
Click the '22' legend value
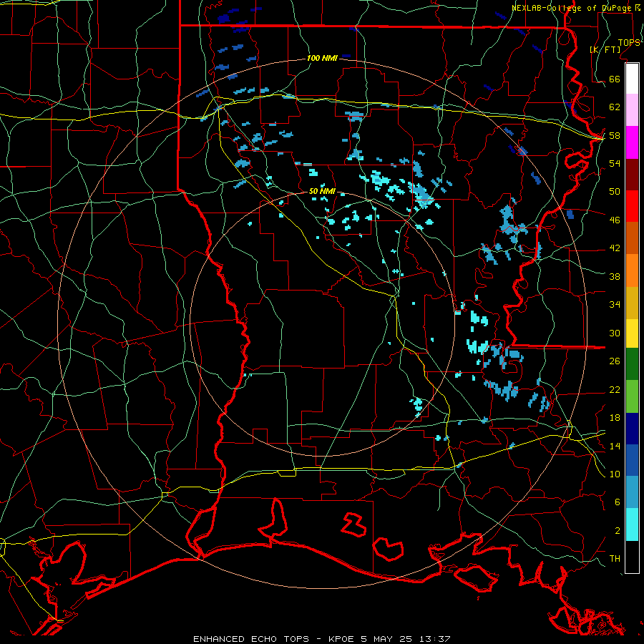[x=615, y=390]
